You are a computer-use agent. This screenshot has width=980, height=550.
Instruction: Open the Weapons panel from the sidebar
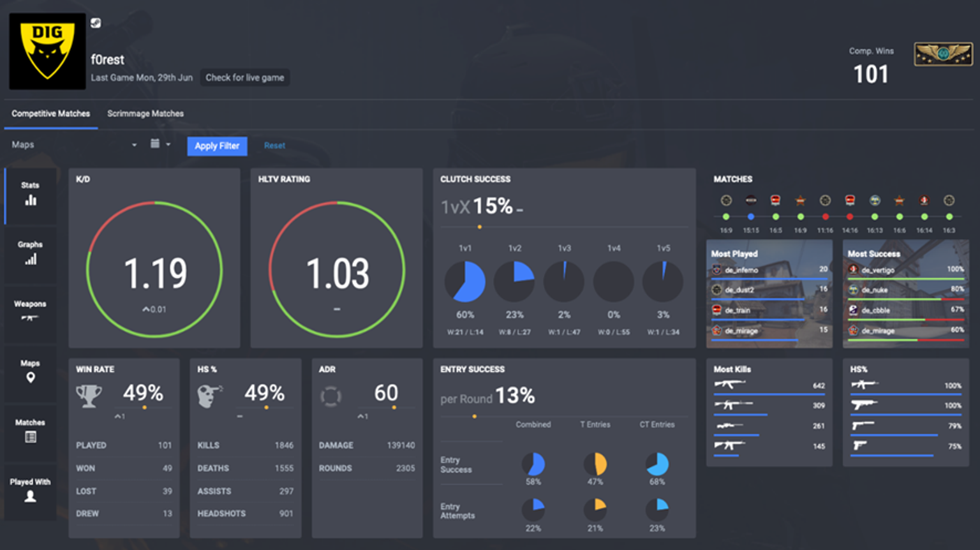pyautogui.click(x=30, y=313)
